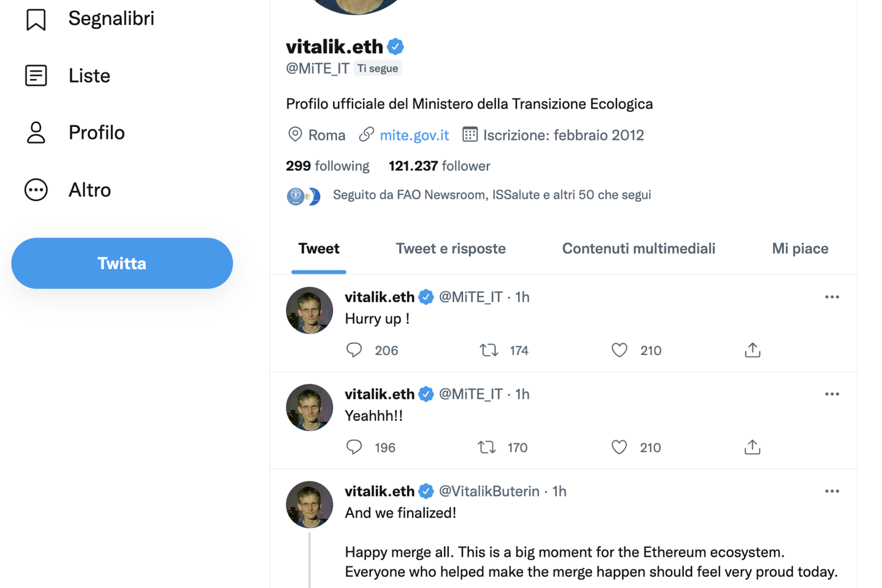This screenshot has width=882, height=588.
Task: Share the "Yeahhh!!" tweet
Action: coord(752,447)
